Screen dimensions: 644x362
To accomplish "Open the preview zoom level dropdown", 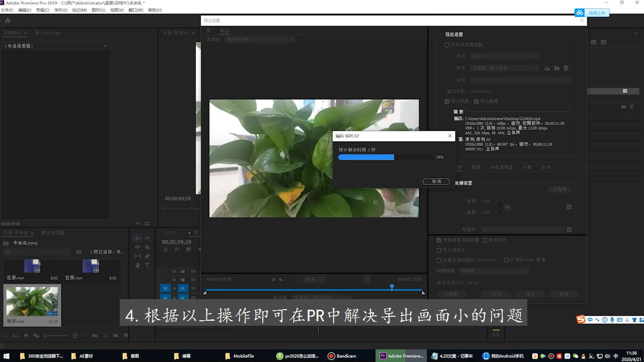I will [315, 279].
